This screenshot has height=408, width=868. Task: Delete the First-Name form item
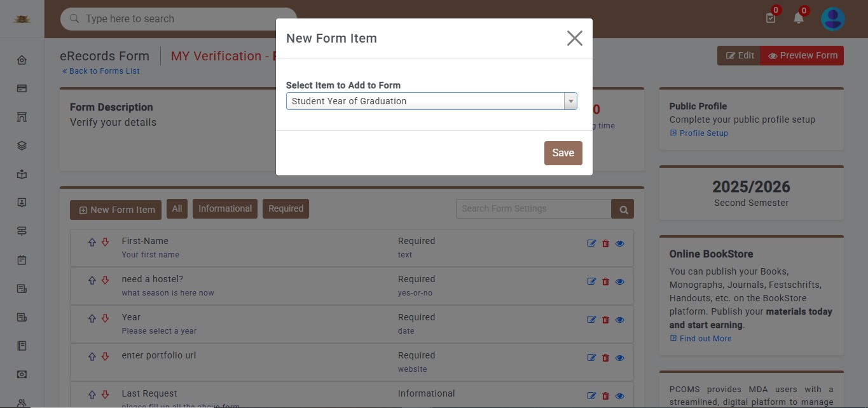click(x=605, y=243)
